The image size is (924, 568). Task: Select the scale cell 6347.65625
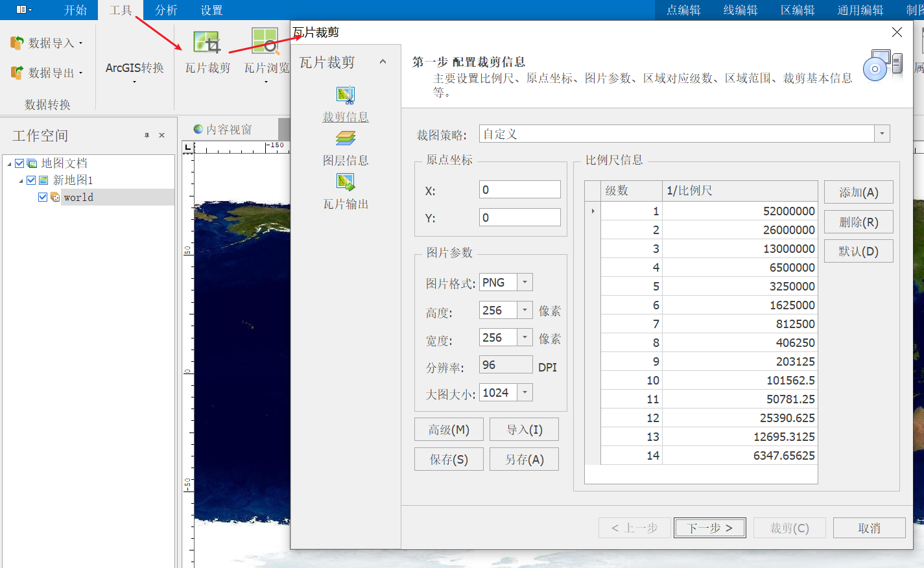coord(740,455)
